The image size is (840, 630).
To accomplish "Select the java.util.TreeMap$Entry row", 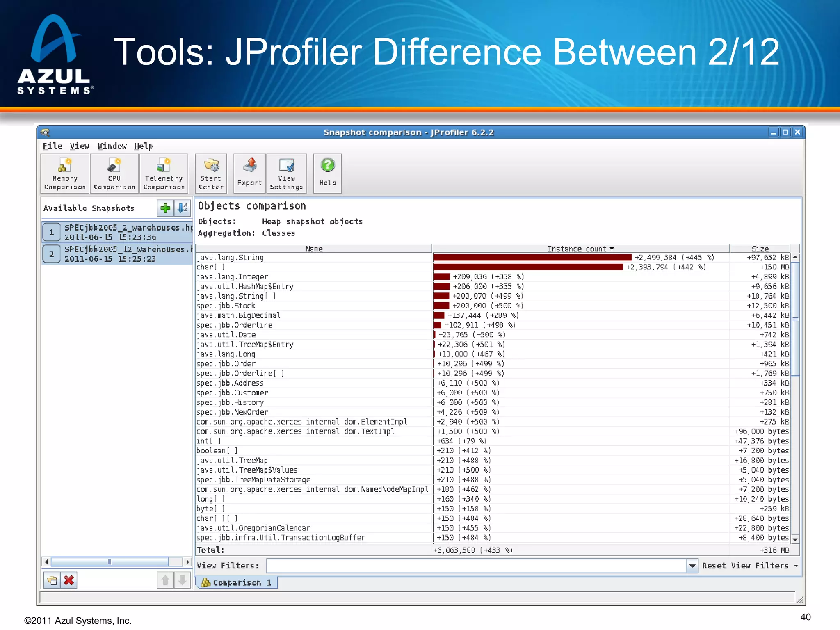I will click(493, 345).
